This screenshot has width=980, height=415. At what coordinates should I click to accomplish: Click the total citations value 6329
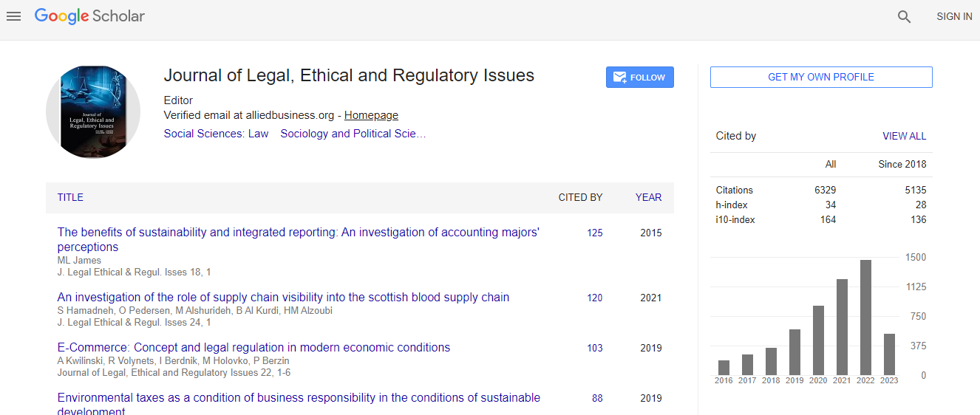click(x=825, y=190)
